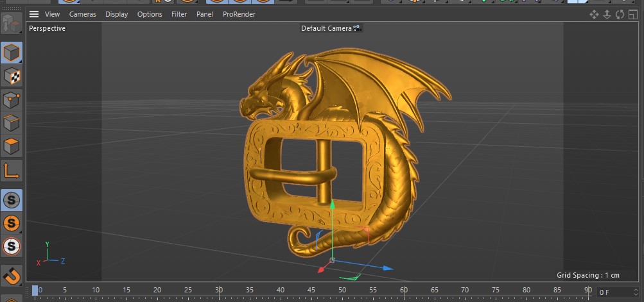644x302 pixels.
Task: Switch to Points mode in left toolbar
Action: 12,100
